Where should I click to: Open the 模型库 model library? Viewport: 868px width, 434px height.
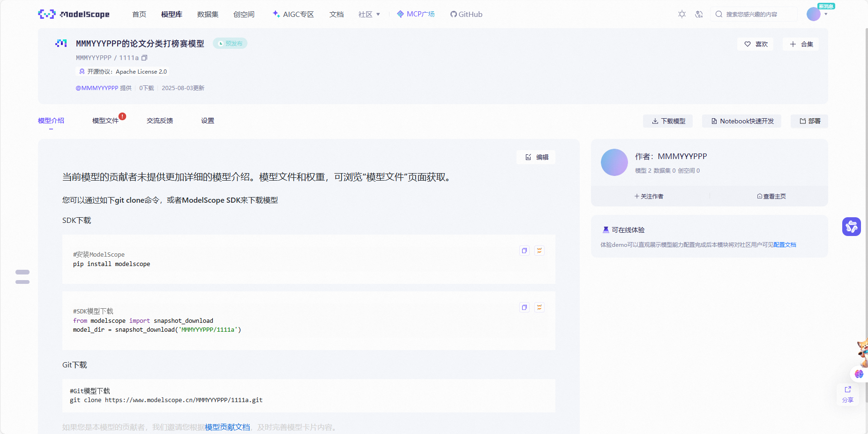coord(172,14)
